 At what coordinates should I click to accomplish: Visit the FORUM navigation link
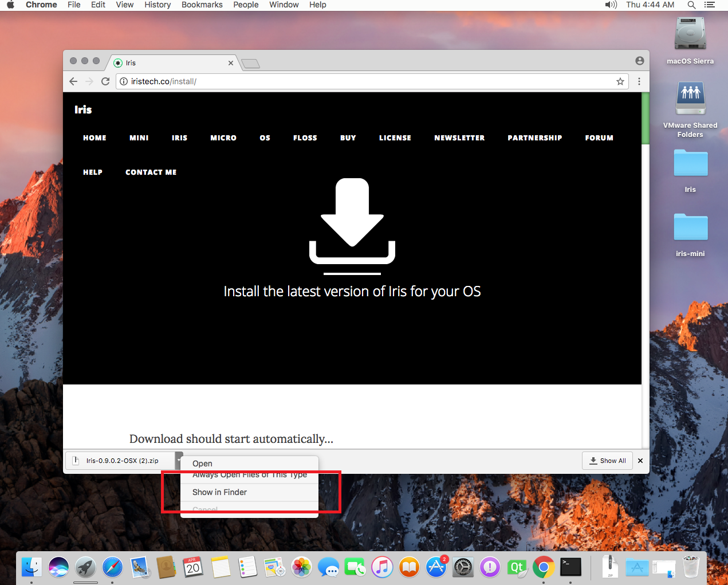(x=599, y=138)
